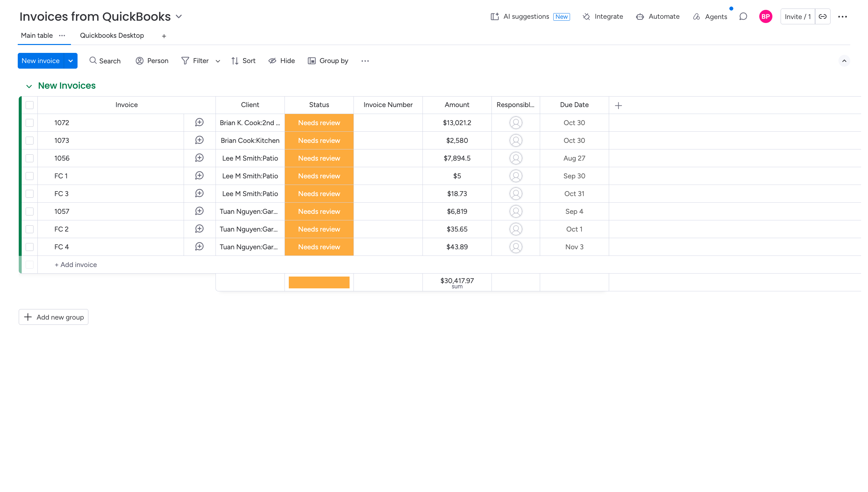Open the AI suggestions icon
Screen dimensions: 868x492
point(494,16)
